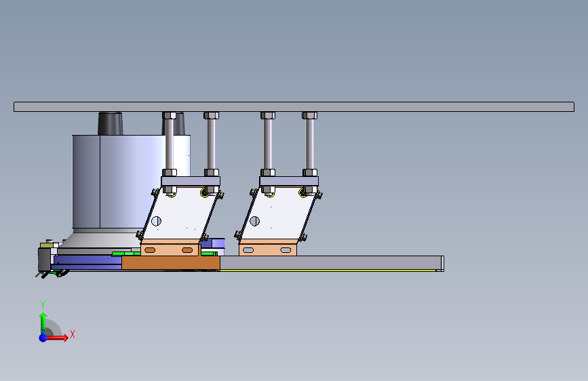Click the red X axis arrow of triad
This screenshot has height=381, width=588.
click(58, 338)
